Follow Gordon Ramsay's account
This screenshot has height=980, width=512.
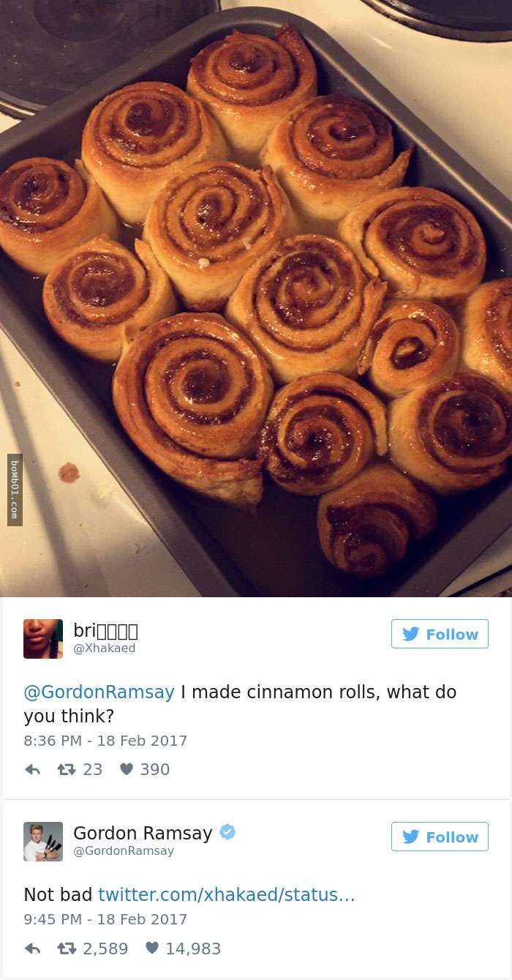(x=440, y=837)
